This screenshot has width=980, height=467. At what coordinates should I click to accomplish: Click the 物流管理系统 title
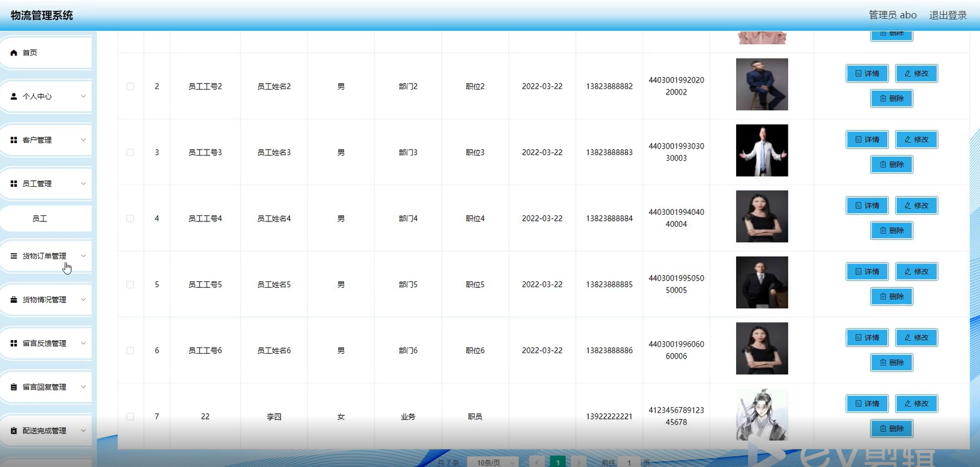pos(42,15)
